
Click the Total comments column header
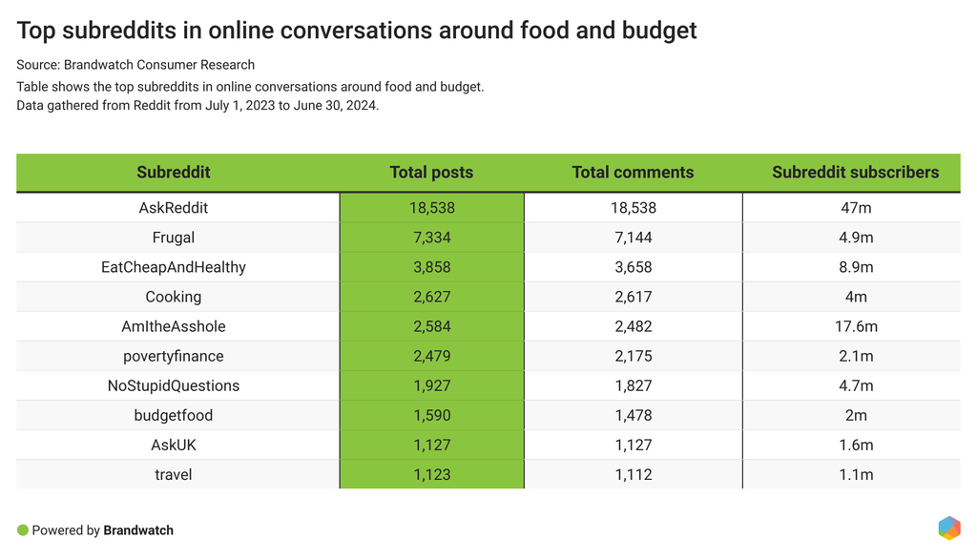[633, 173]
